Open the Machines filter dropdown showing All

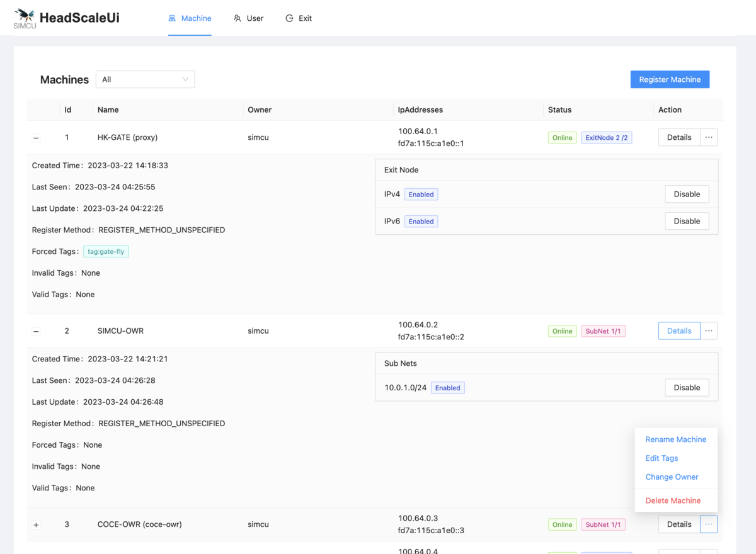click(x=145, y=79)
